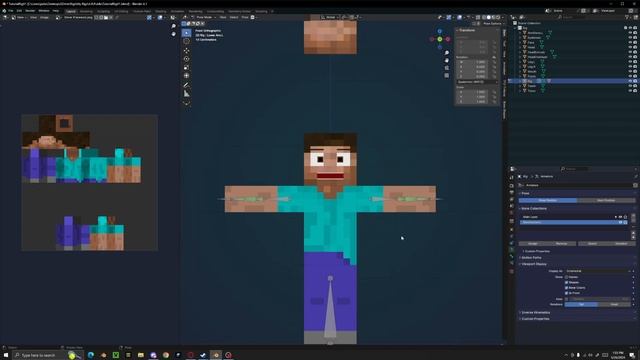Open the Tool properties tab icon
Image resolution: width=640 pixels, height=360 pixels.
pos(511,178)
